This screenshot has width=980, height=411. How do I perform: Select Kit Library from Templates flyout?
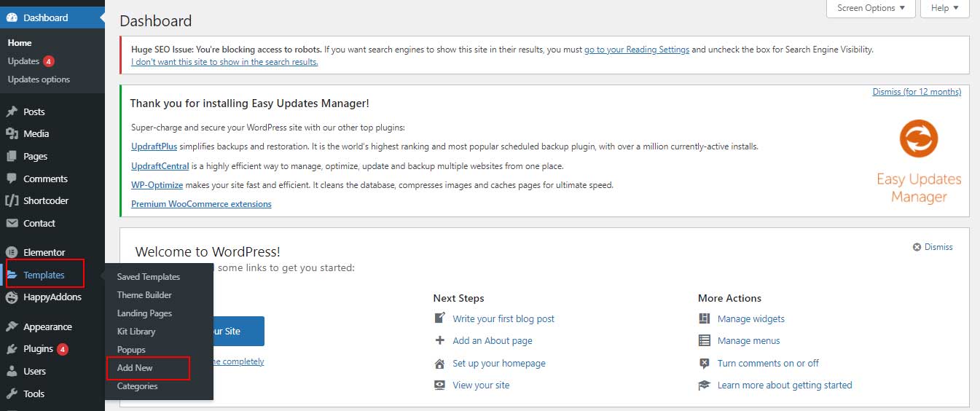click(136, 332)
